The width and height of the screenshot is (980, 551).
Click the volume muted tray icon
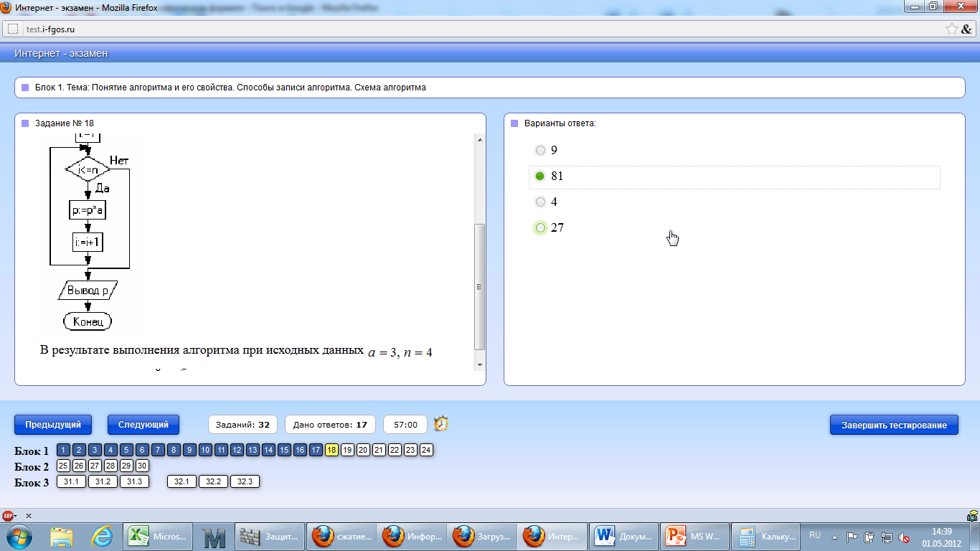point(905,537)
